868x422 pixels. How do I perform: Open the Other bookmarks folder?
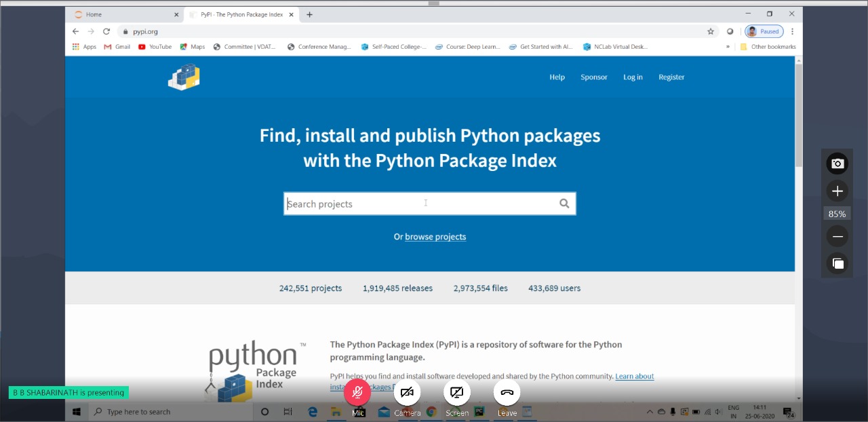[x=768, y=47]
